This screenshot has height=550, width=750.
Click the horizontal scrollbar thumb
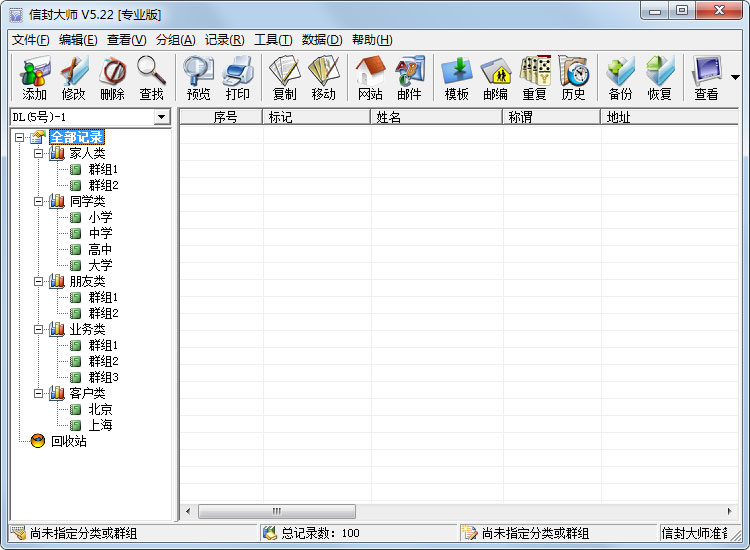coord(277,511)
